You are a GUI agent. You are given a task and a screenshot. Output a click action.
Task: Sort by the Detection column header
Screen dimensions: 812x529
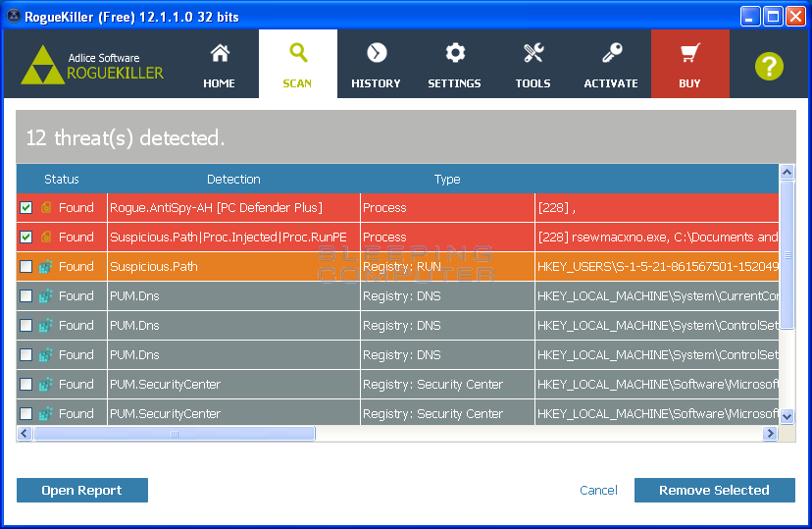click(233, 180)
